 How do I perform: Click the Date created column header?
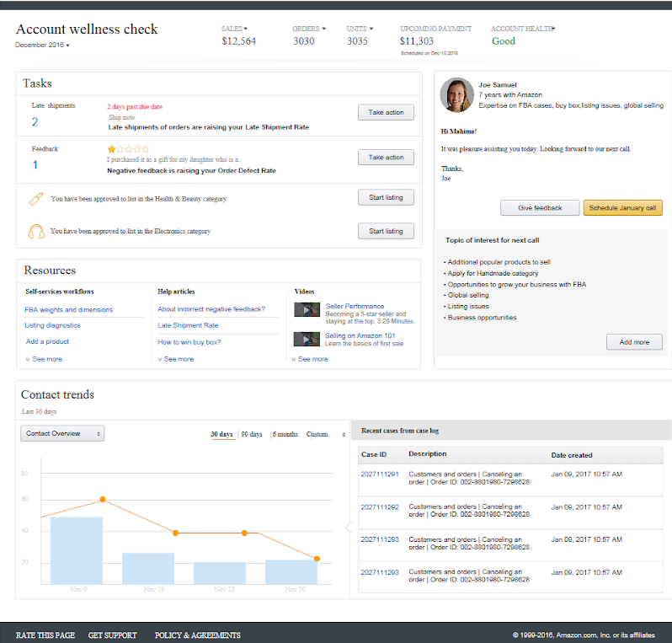click(x=572, y=455)
